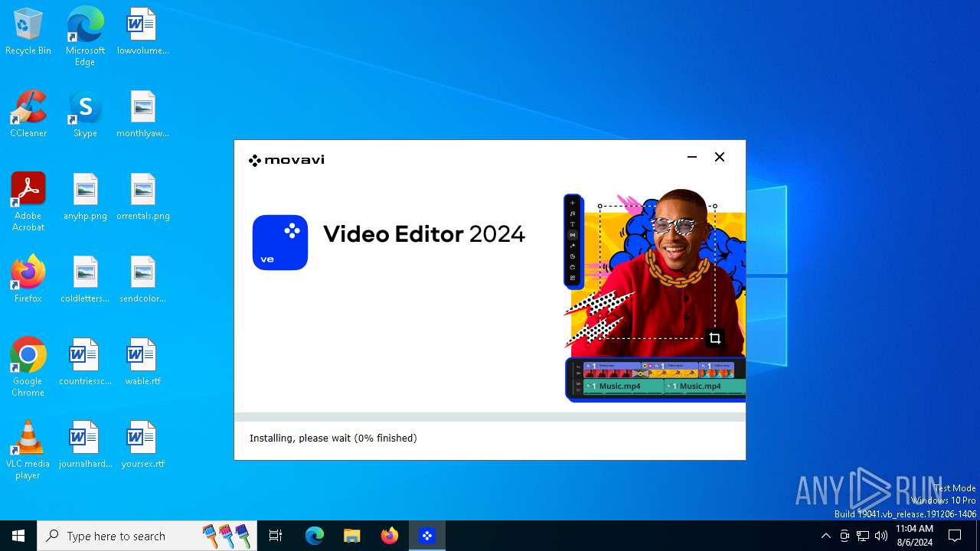Image resolution: width=980 pixels, height=551 pixels.
Task: Click the installation progress bar
Action: click(490, 417)
